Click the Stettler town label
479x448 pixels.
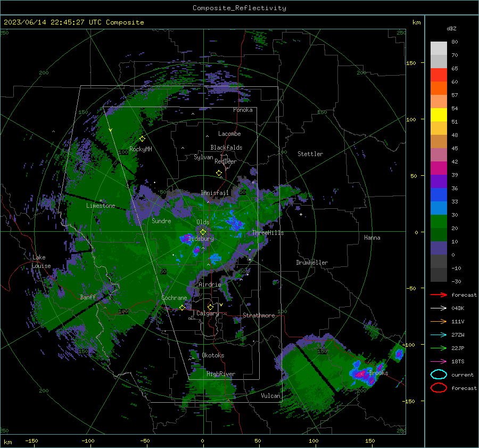click(310, 154)
